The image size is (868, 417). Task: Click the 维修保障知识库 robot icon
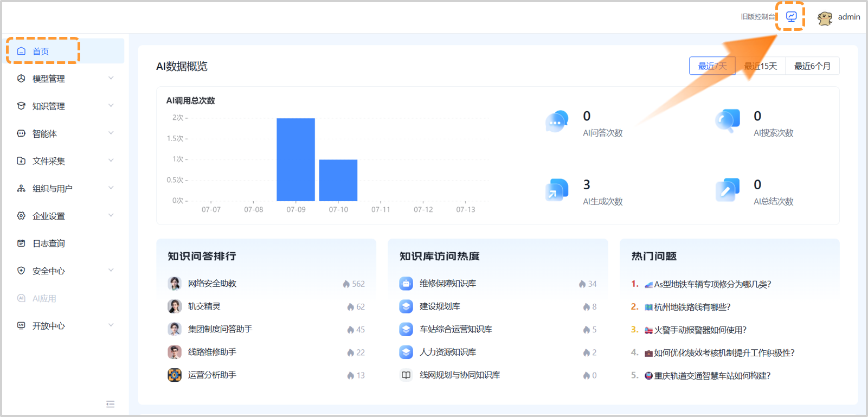pyautogui.click(x=406, y=284)
